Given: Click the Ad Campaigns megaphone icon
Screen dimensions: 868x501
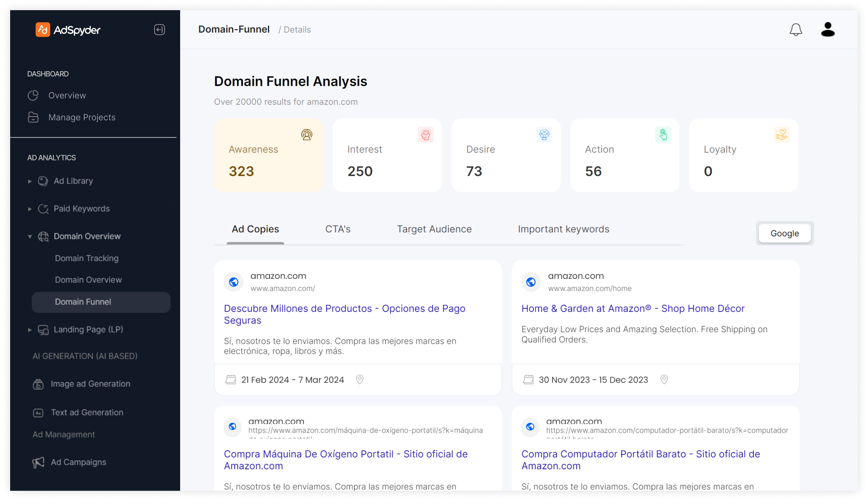Looking at the screenshot, I should [x=38, y=462].
